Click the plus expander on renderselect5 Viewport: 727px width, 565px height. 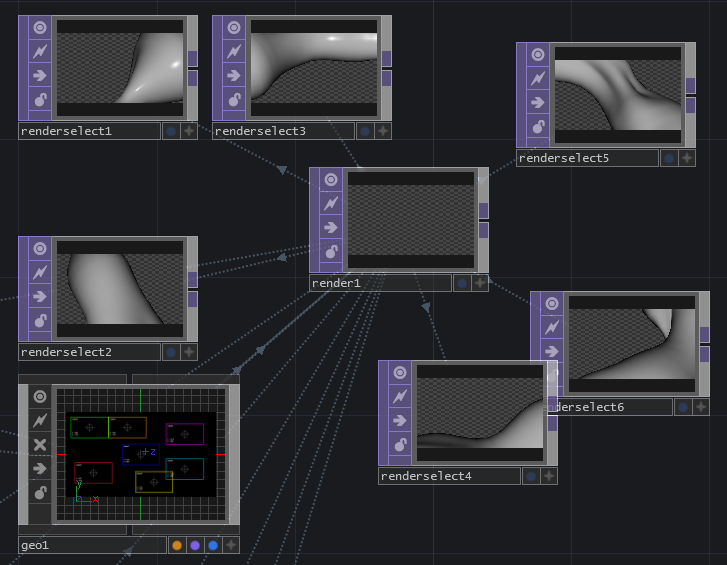coord(687,158)
